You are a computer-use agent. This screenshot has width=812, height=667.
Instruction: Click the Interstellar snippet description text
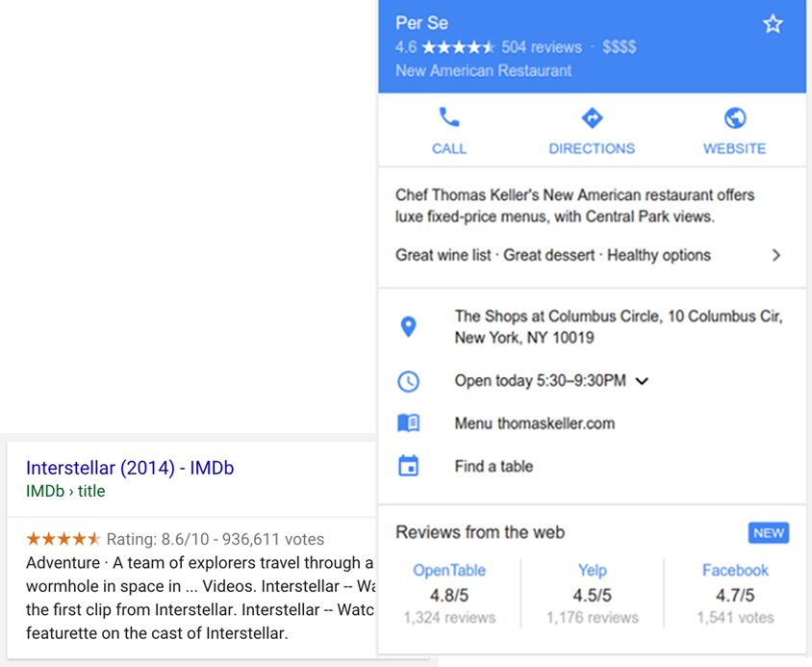point(200,598)
